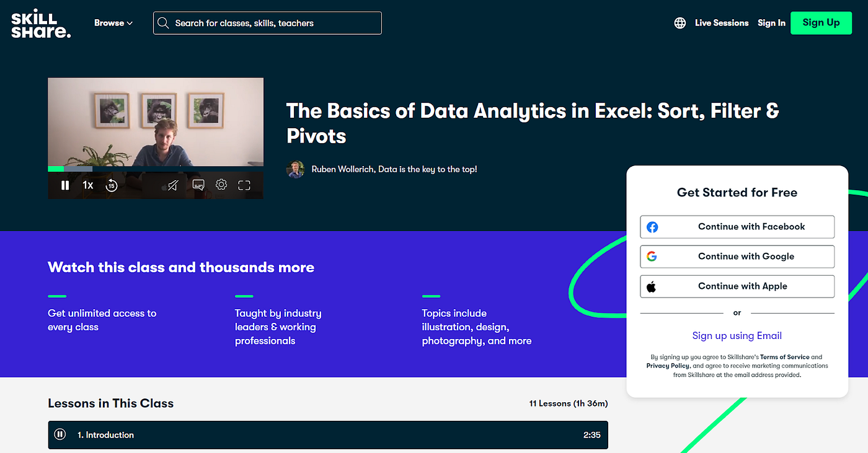The image size is (868, 453).
Task: Click the green Sign Up button
Action: pyautogui.click(x=821, y=23)
